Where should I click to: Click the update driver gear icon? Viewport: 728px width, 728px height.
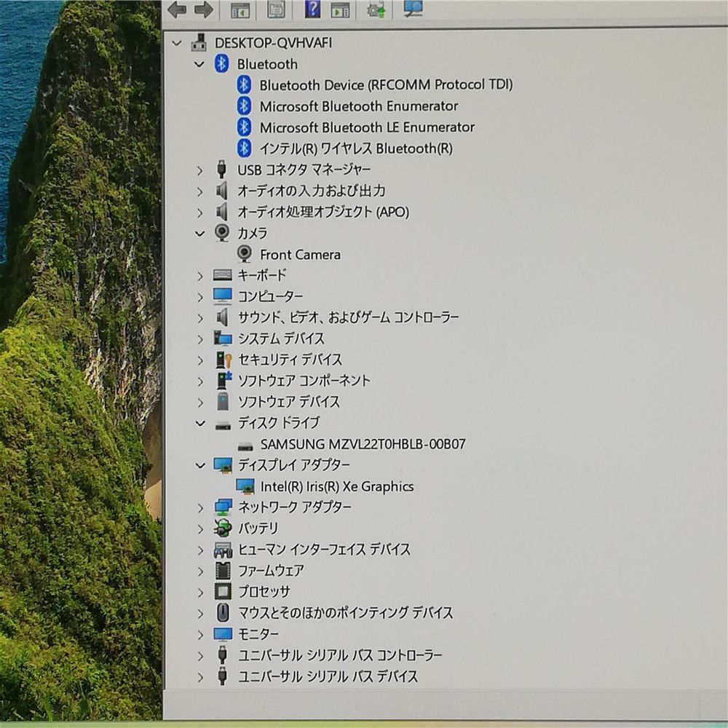[376, 9]
